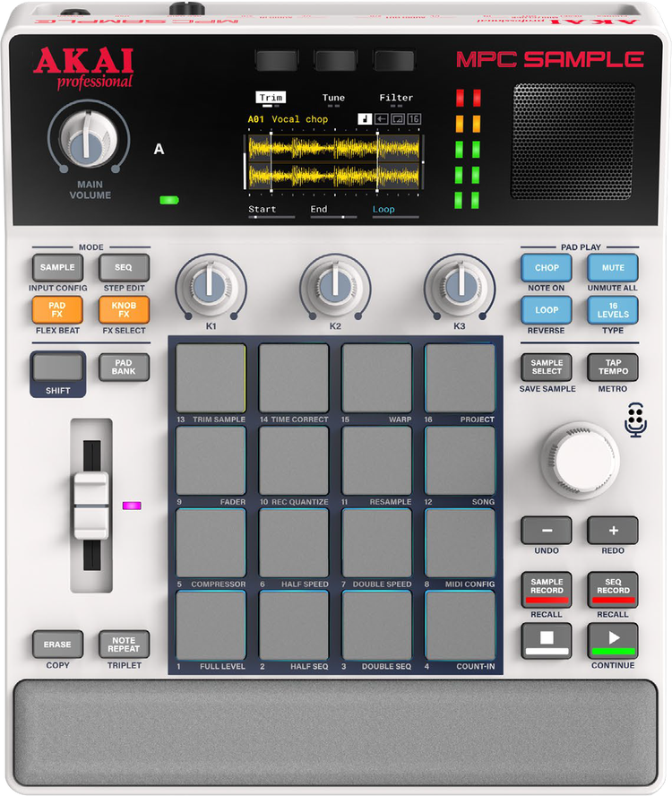Image resolution: width=672 pixels, height=796 pixels.
Task: Click the vertical fader cap
Action: click(91, 506)
